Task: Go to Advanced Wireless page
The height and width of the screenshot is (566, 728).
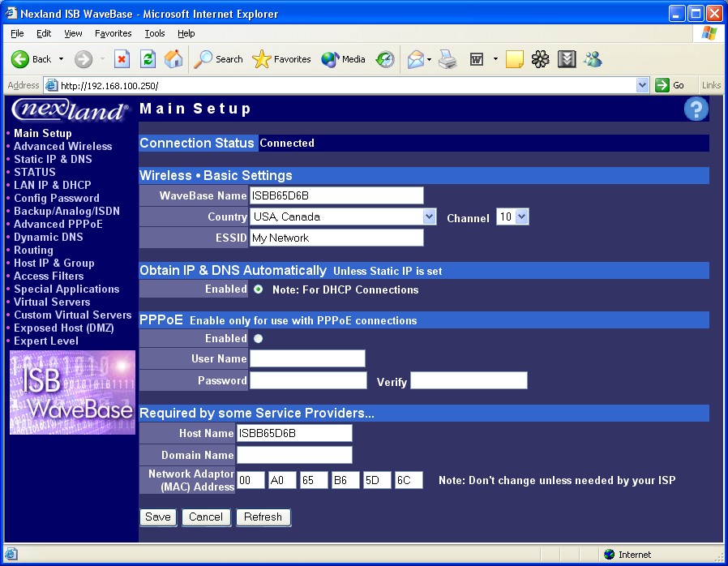Action: [62, 146]
